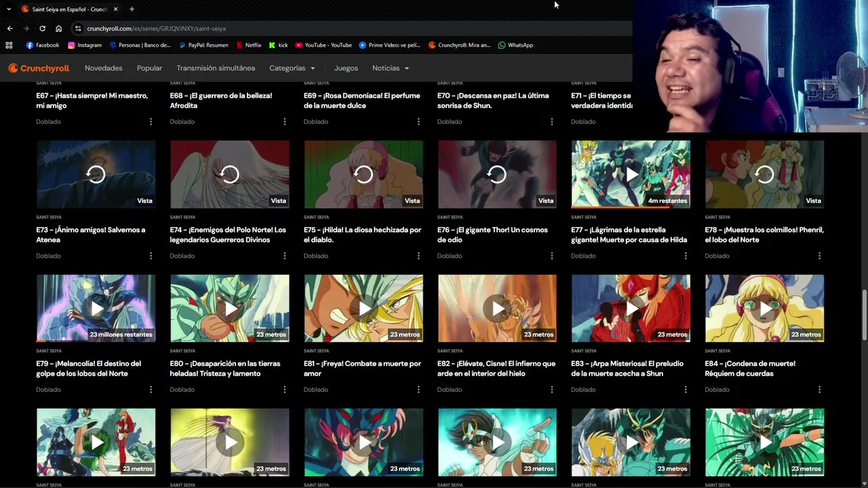Open the Popular menu item

point(149,68)
